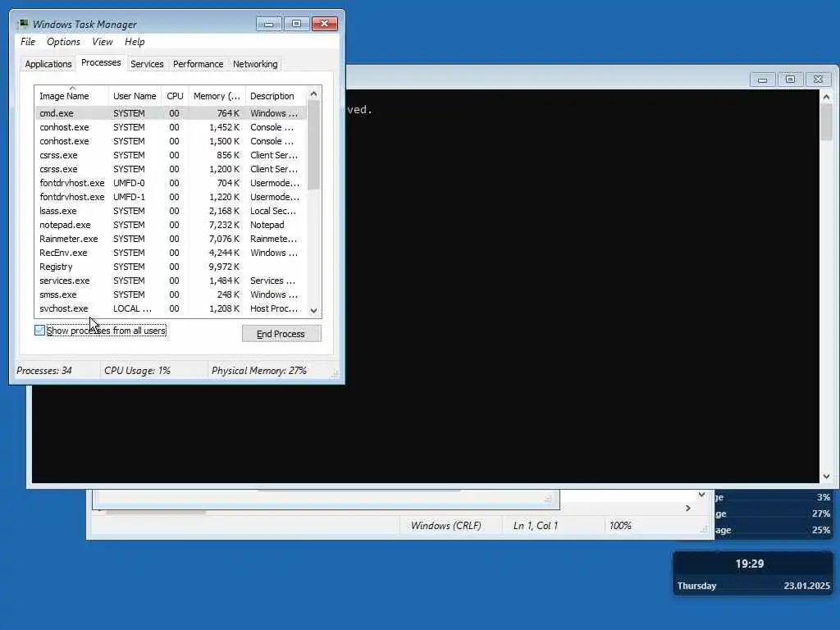Click the command prompt scrollbar thumb
The width and height of the screenshot is (840, 630).
click(x=826, y=122)
